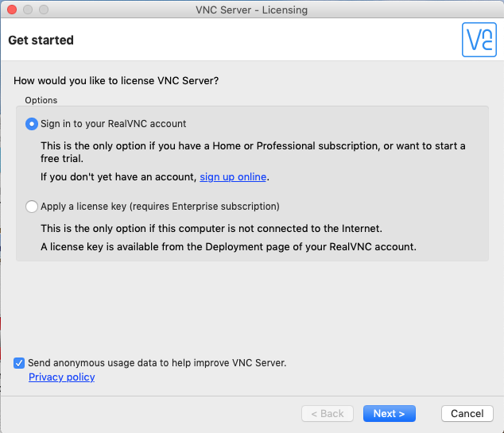Open the Privacy policy link
Viewport: 504px width, 433px height.
tap(61, 377)
